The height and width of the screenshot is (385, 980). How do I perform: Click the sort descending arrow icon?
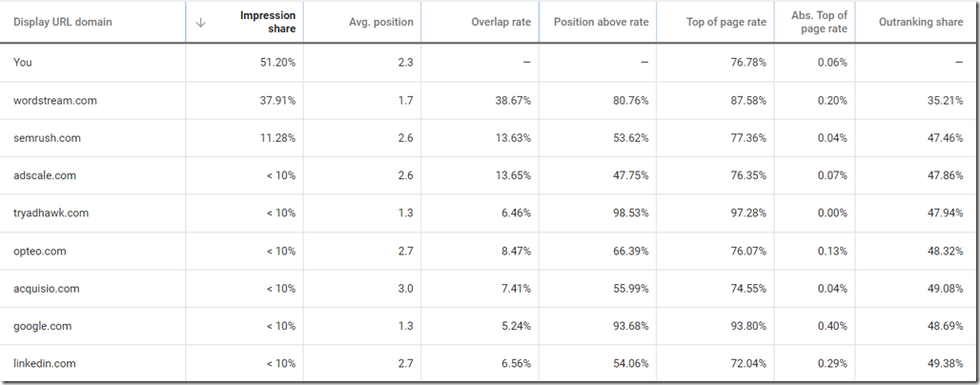pyautogui.click(x=200, y=23)
